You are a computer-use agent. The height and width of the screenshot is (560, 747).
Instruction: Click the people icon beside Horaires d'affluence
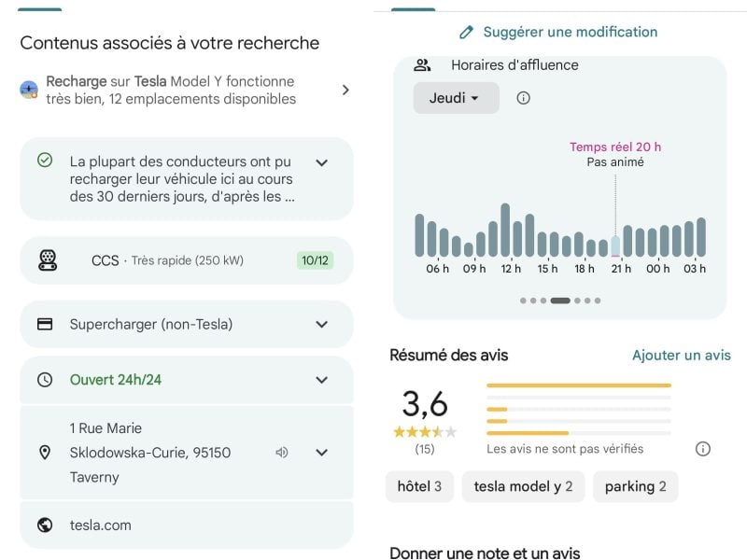(422, 64)
